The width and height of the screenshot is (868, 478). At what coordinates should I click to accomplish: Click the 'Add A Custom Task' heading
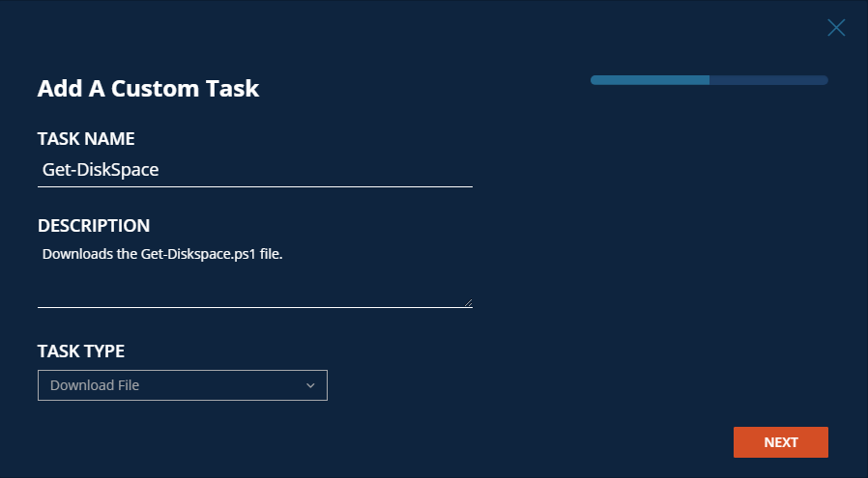coord(148,89)
